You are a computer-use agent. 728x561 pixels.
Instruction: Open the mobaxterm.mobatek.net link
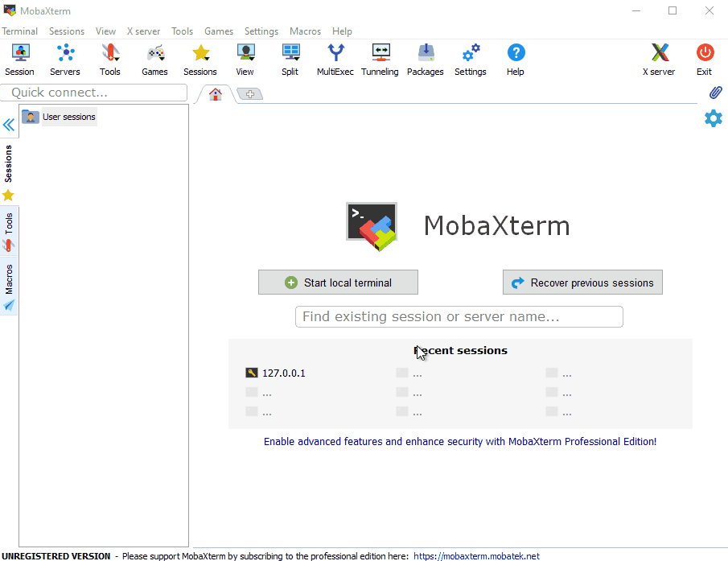(476, 555)
